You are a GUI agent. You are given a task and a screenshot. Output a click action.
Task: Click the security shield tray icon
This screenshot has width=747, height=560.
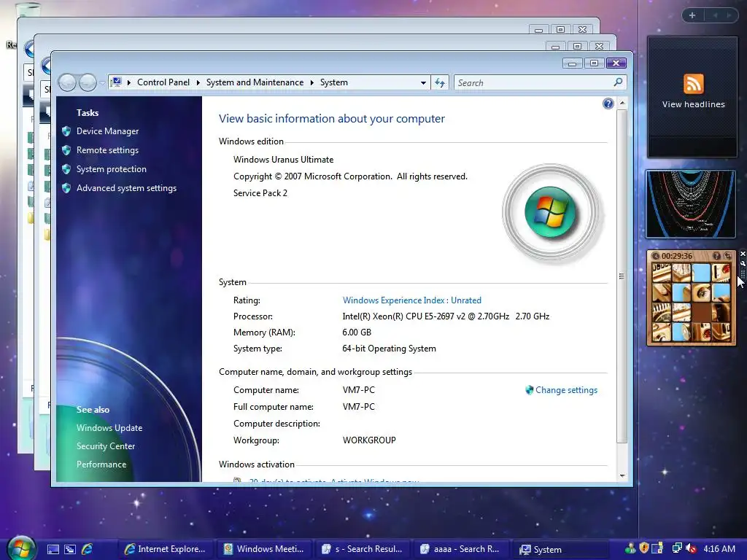pyautogui.click(x=644, y=548)
